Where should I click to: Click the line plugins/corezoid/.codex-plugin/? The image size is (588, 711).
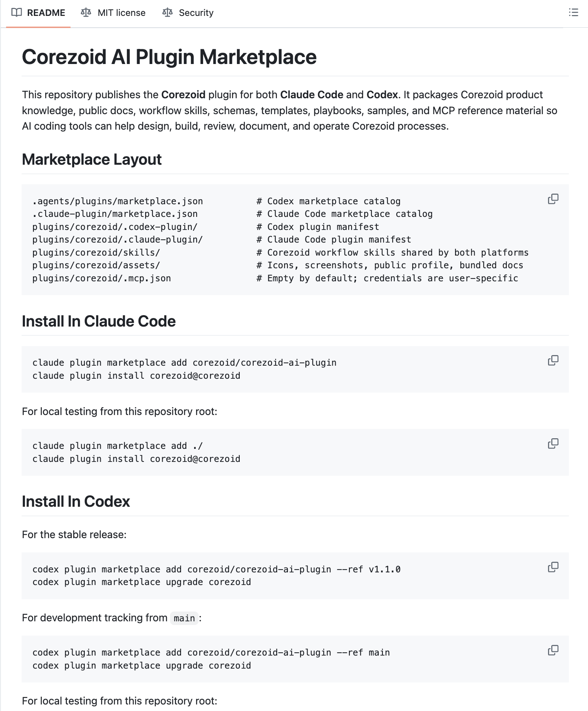tap(115, 227)
